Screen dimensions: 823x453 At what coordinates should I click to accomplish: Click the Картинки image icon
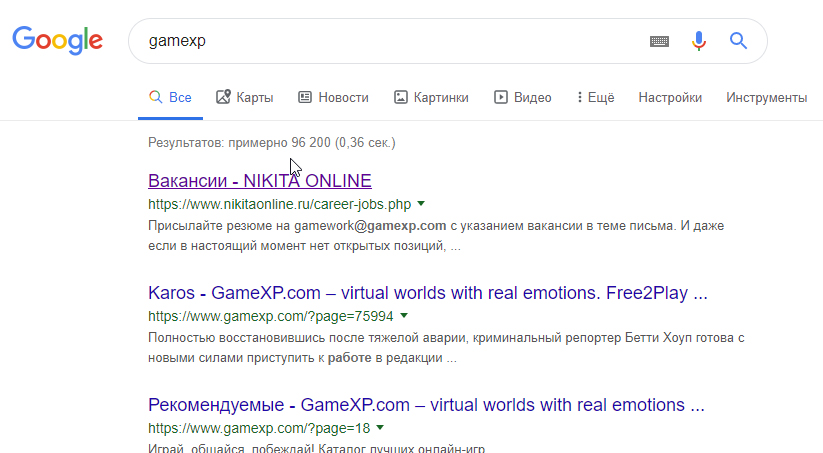400,97
